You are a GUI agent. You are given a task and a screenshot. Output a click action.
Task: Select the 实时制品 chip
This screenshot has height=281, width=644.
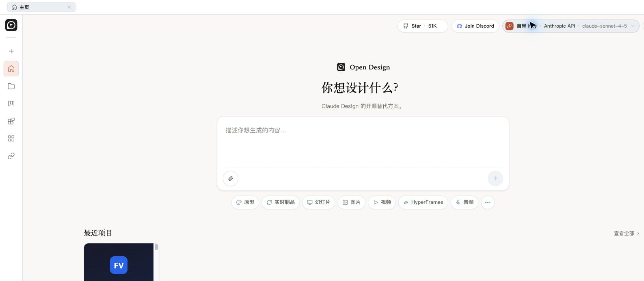tap(281, 202)
